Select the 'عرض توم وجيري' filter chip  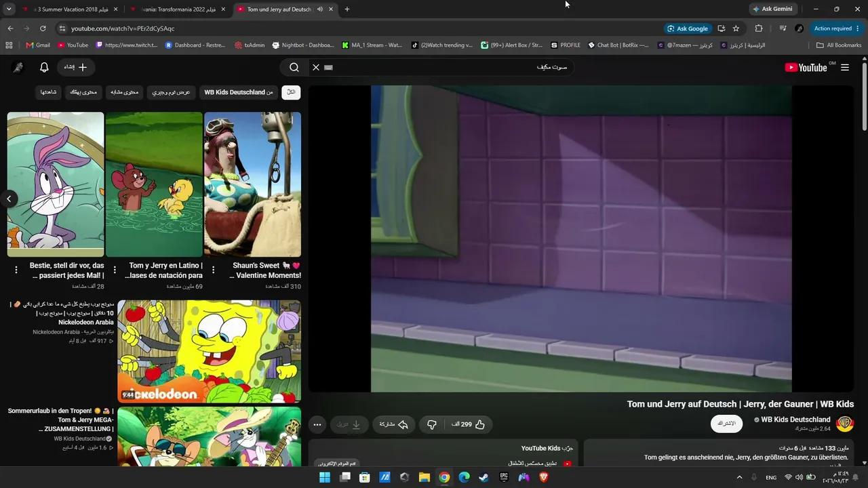click(171, 92)
